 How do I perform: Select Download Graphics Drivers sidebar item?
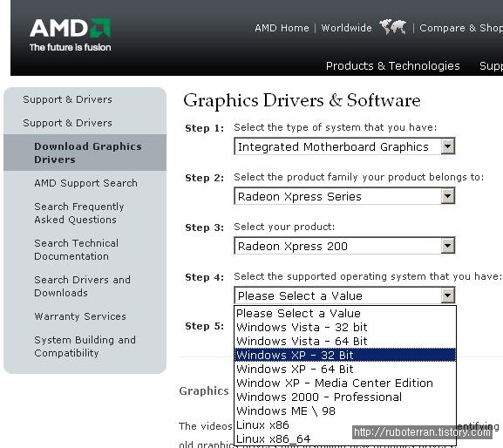(85, 153)
